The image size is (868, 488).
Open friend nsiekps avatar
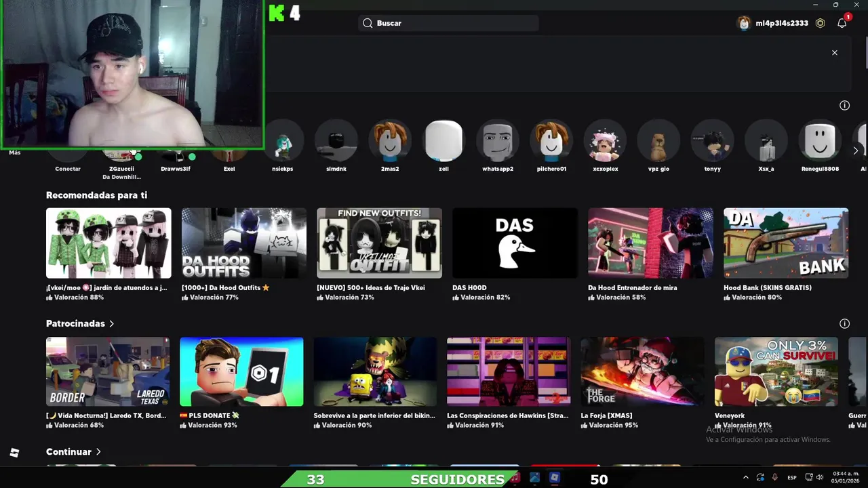click(x=283, y=141)
